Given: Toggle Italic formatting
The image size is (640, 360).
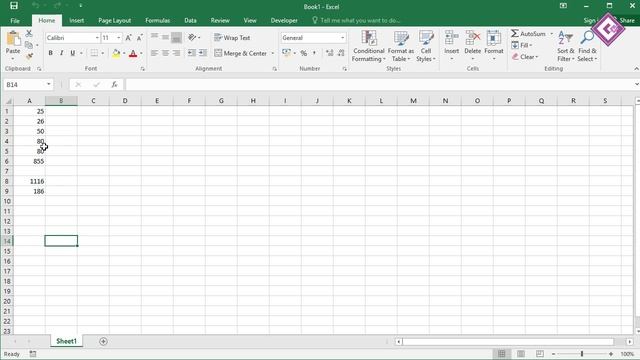Looking at the screenshot, I should (62, 53).
